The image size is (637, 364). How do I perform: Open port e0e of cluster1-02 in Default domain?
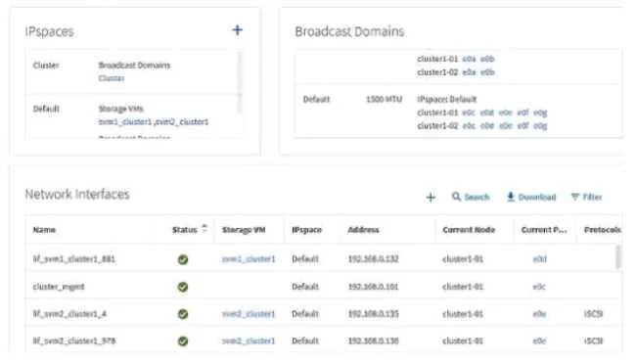tap(505, 126)
